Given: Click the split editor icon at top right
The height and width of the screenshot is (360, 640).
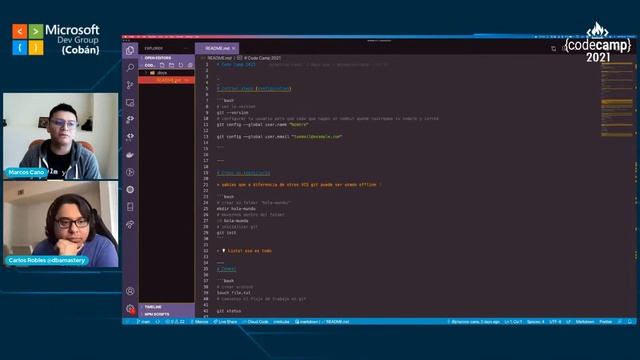Looking at the screenshot, I should 553,49.
